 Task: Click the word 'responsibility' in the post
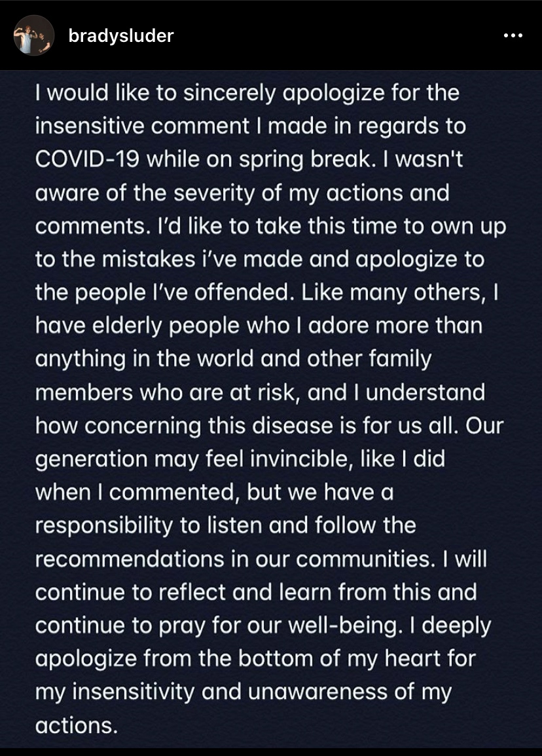pyautogui.click(x=103, y=526)
